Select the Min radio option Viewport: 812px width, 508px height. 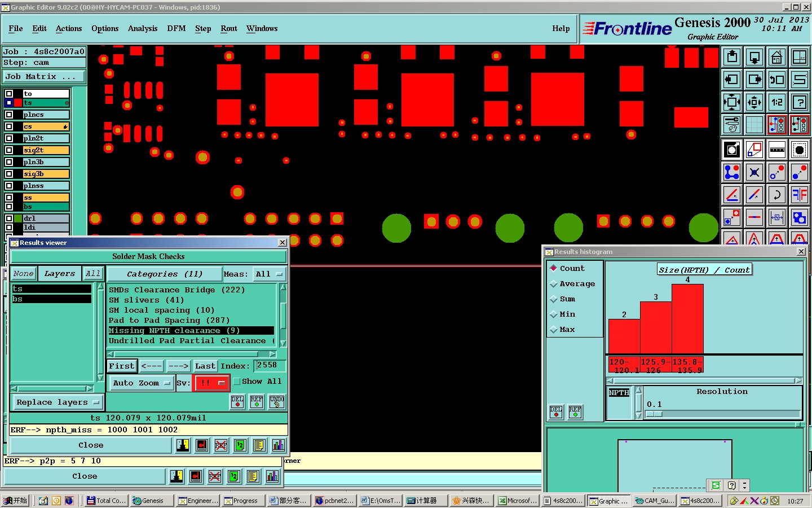(554, 314)
